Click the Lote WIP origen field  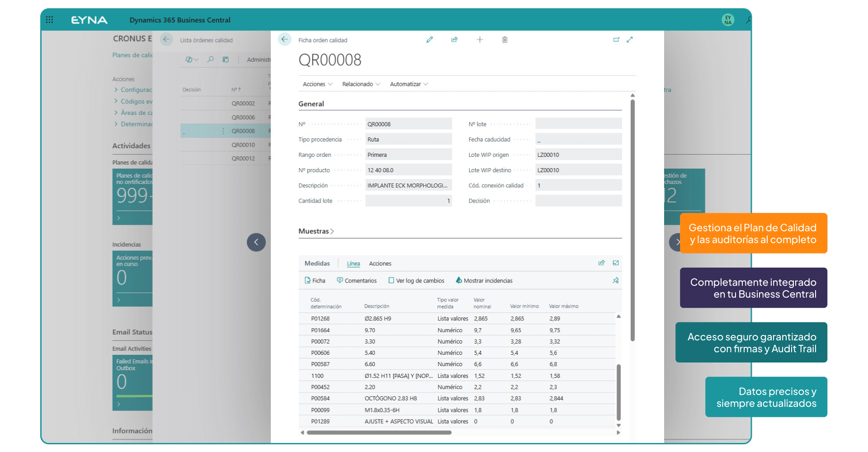coord(579,155)
